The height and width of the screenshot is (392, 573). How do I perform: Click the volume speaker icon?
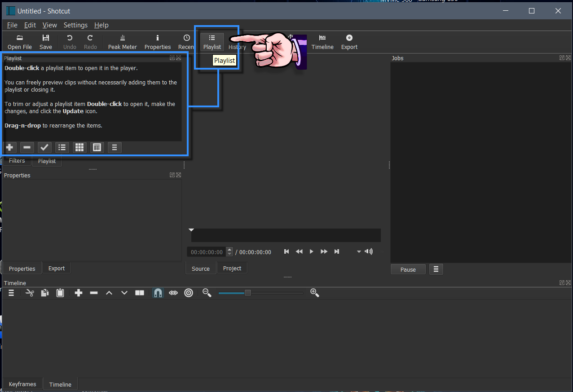pos(369,251)
